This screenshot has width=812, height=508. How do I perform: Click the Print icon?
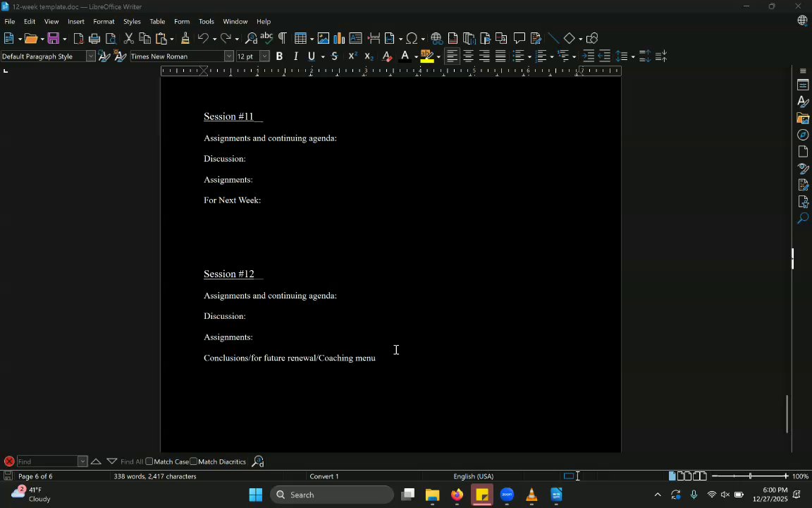click(94, 38)
